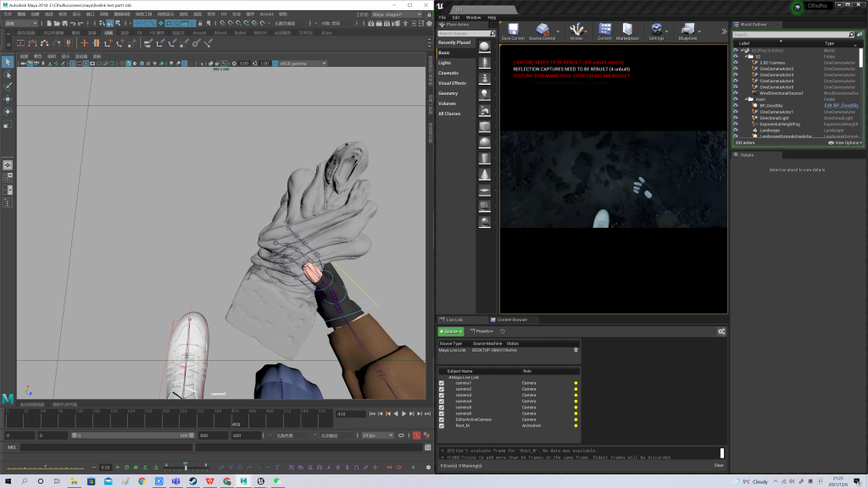Click the World Outliner search field

[793, 35]
